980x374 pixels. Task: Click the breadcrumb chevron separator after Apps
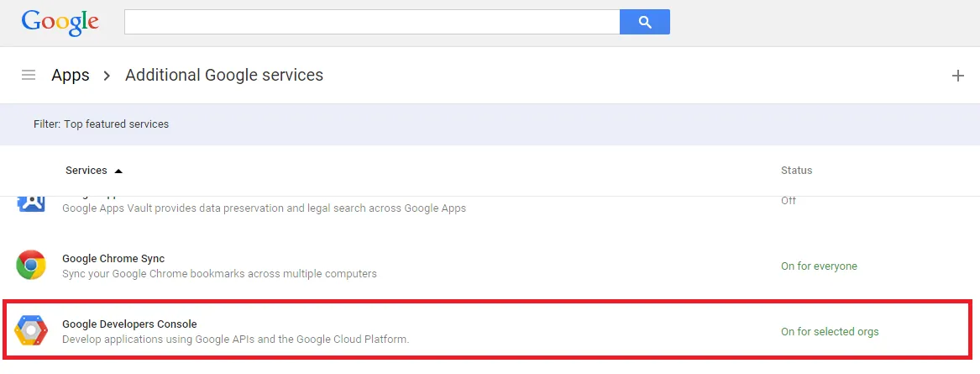(x=107, y=76)
